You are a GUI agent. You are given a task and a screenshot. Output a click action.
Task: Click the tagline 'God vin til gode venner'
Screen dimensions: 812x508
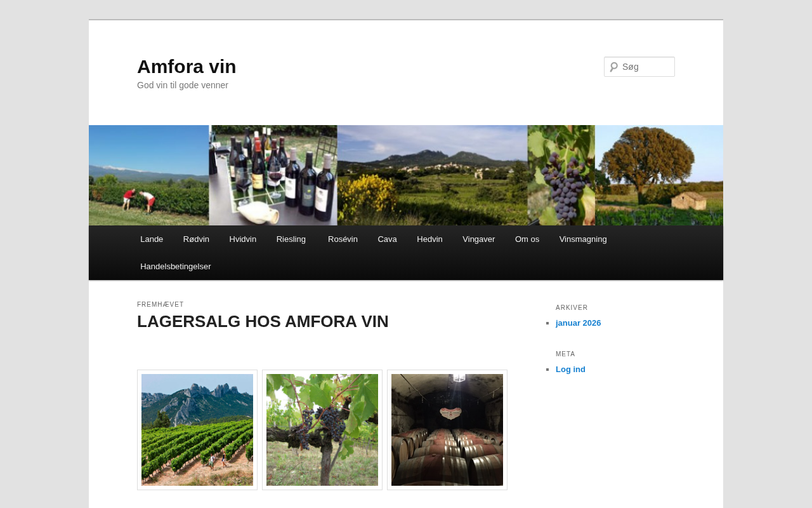click(183, 85)
